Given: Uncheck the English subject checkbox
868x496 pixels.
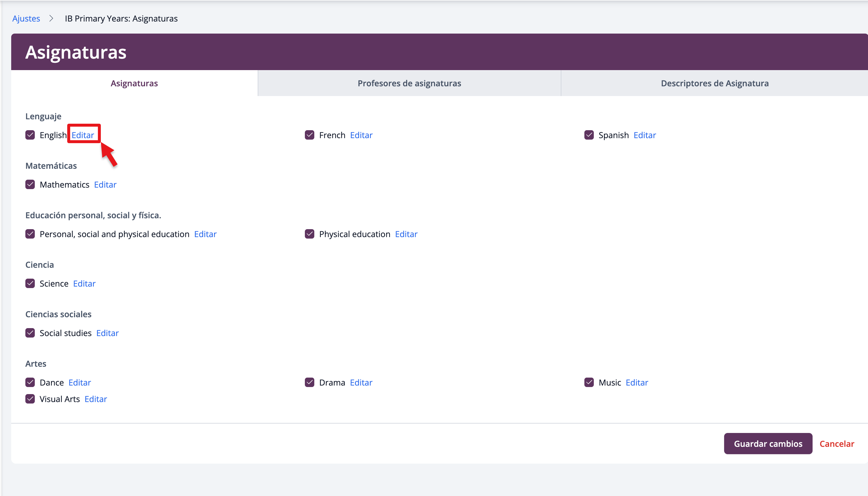Looking at the screenshot, I should [x=30, y=135].
